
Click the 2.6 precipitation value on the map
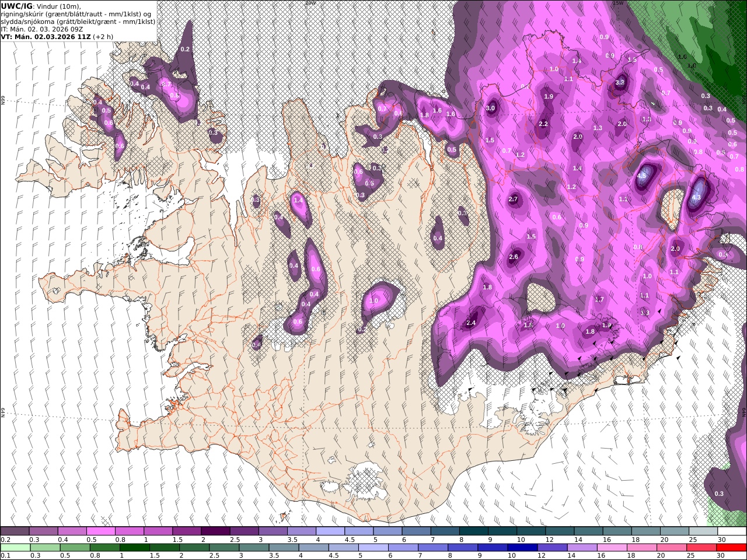514,257
